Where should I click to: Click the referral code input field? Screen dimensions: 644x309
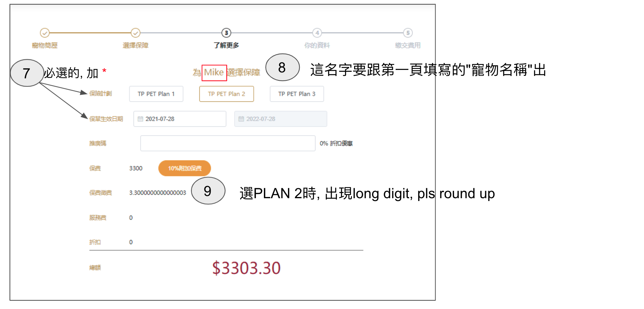228,143
